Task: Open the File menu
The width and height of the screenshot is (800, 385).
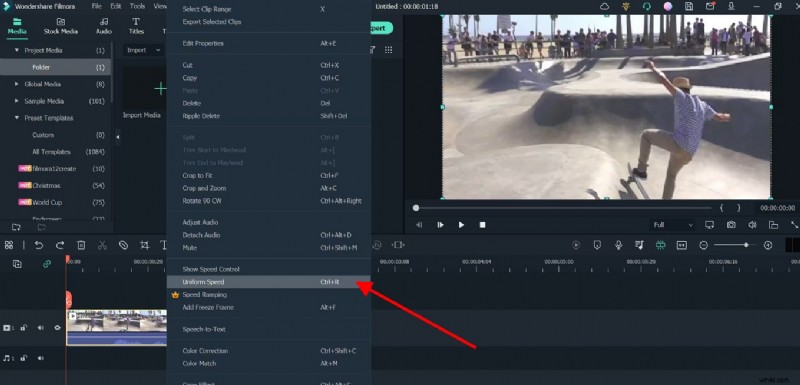Action: tap(96, 6)
